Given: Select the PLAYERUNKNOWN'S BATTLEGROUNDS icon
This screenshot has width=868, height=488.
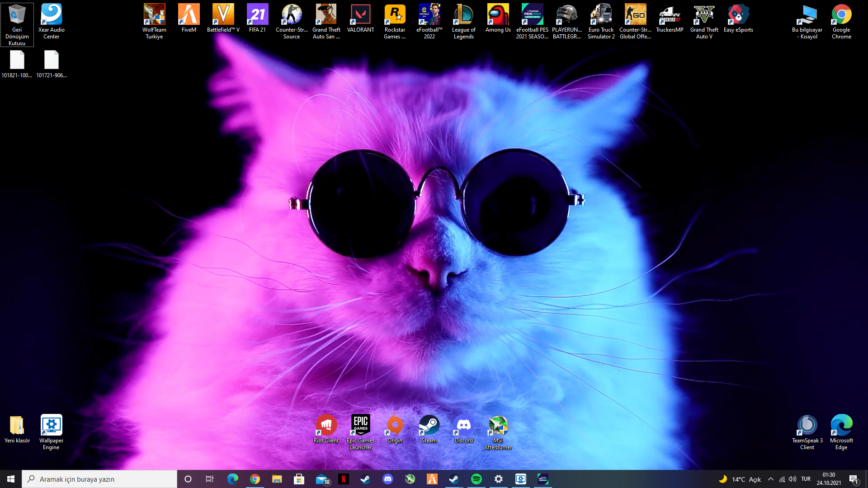Looking at the screenshot, I should 566,21.
